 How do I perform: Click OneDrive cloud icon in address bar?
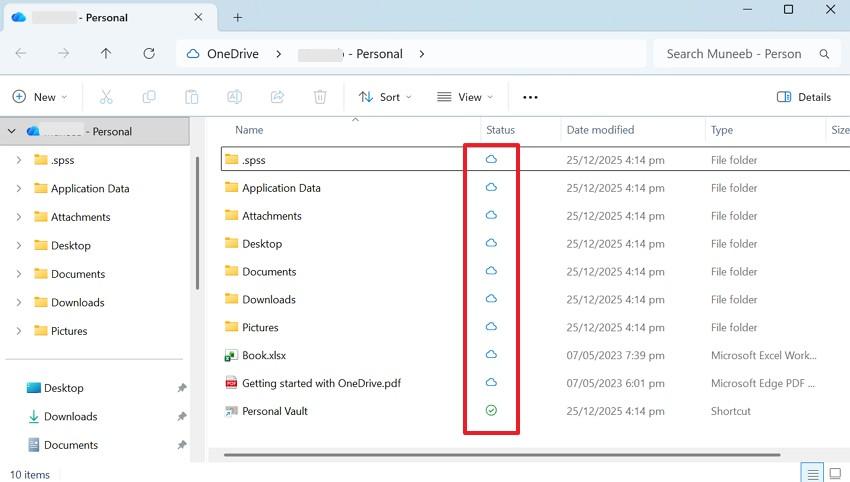tap(193, 54)
